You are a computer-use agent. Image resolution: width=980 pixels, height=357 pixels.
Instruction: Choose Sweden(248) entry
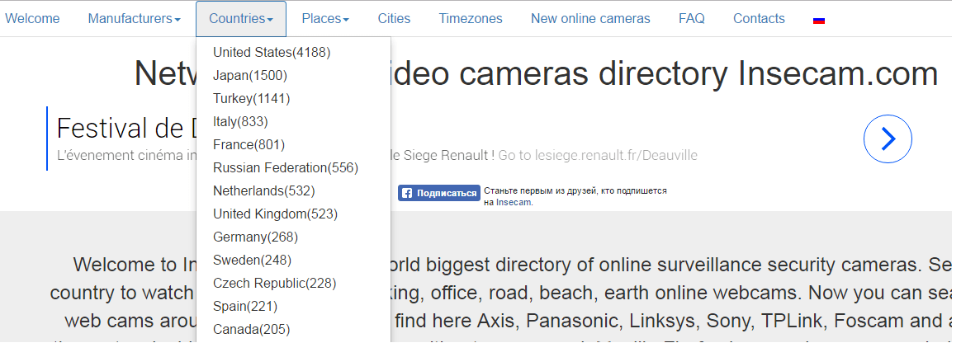(x=293, y=261)
